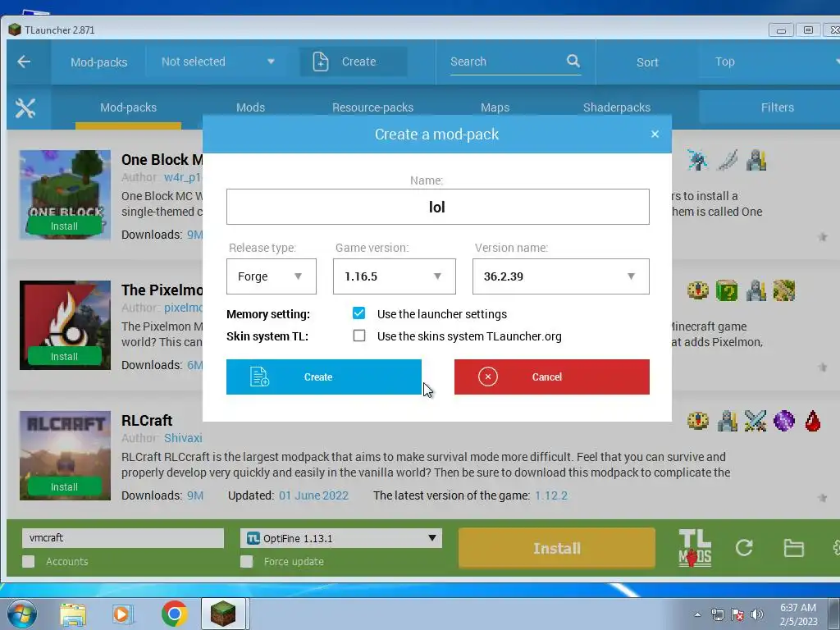Click the crossed swords icon on RLCraft row

coord(756,421)
